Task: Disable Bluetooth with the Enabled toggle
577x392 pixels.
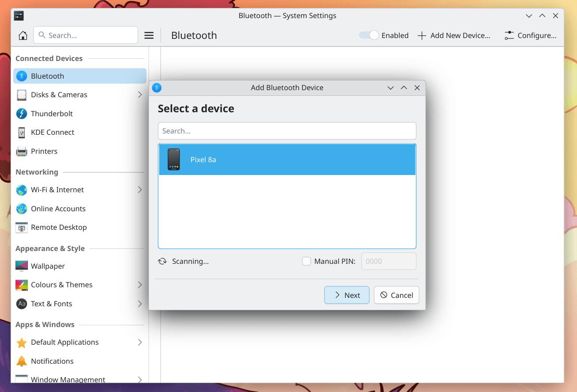Action: [368, 35]
